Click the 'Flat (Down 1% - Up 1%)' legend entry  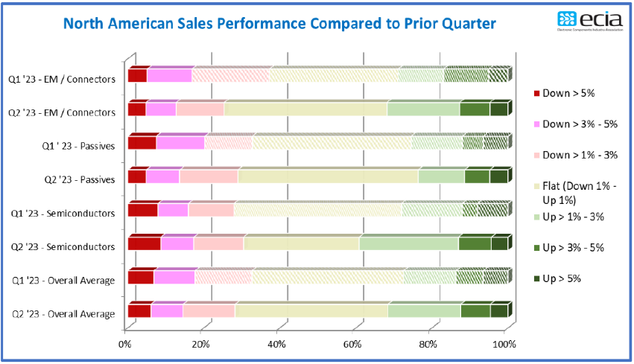point(575,193)
